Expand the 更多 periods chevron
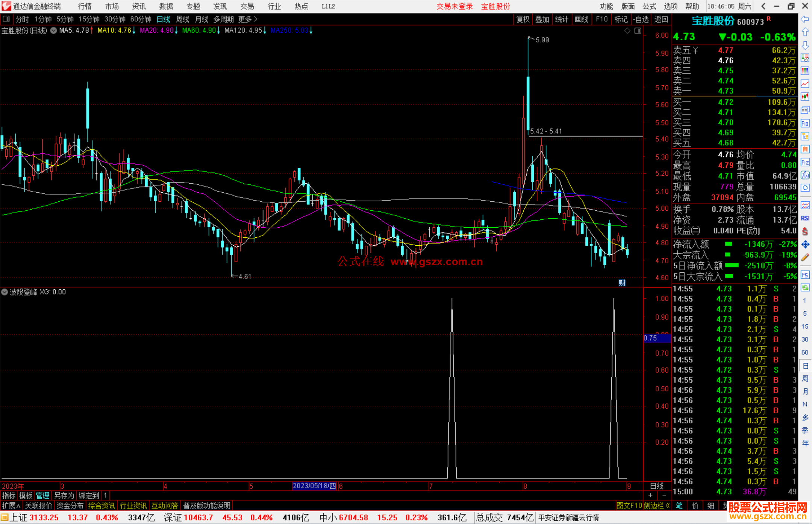 (256, 19)
